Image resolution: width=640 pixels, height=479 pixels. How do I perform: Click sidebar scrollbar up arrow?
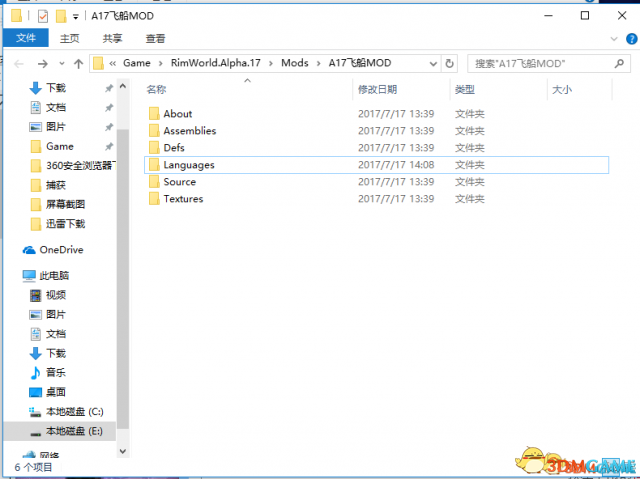pyautogui.click(x=123, y=86)
